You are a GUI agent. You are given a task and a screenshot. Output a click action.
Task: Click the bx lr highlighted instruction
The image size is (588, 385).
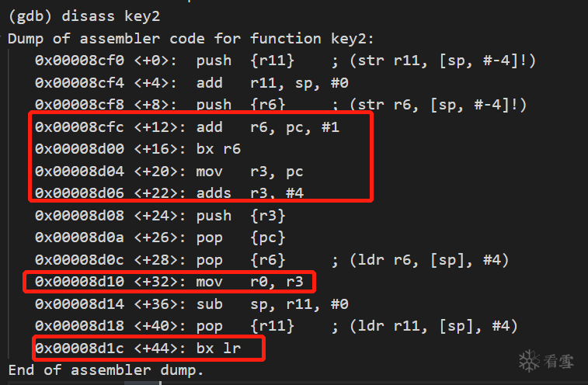(137, 349)
